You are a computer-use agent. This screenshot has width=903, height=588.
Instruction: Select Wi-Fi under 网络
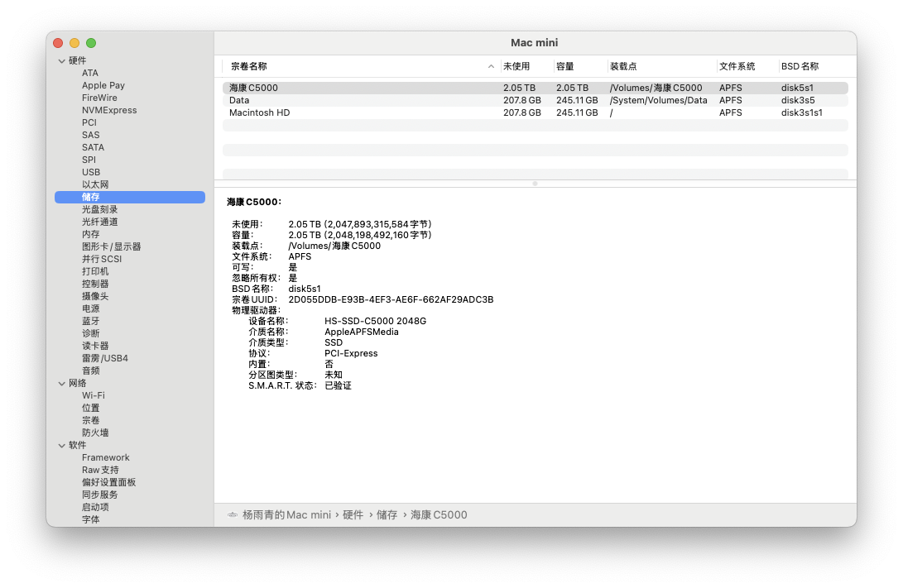tap(93, 395)
